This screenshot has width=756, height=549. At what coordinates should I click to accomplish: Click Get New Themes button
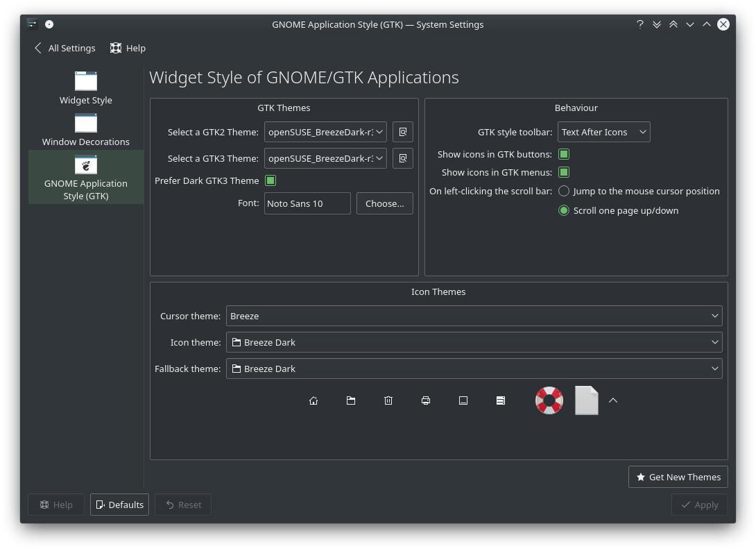click(678, 477)
